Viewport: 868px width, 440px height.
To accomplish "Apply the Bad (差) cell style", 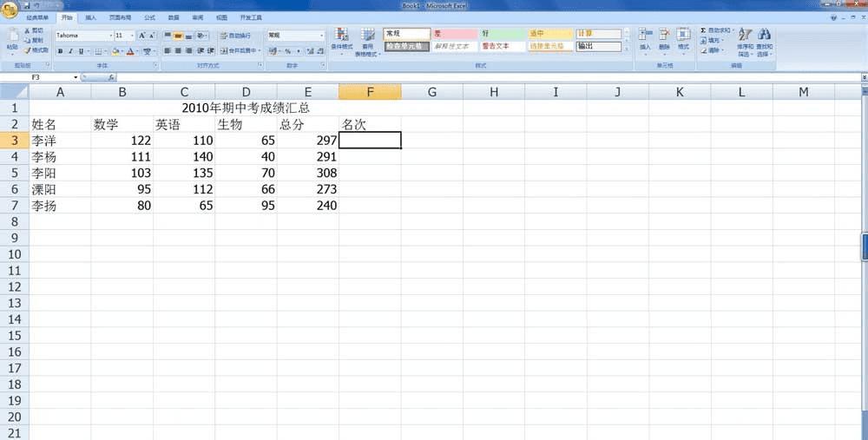I will (455, 34).
